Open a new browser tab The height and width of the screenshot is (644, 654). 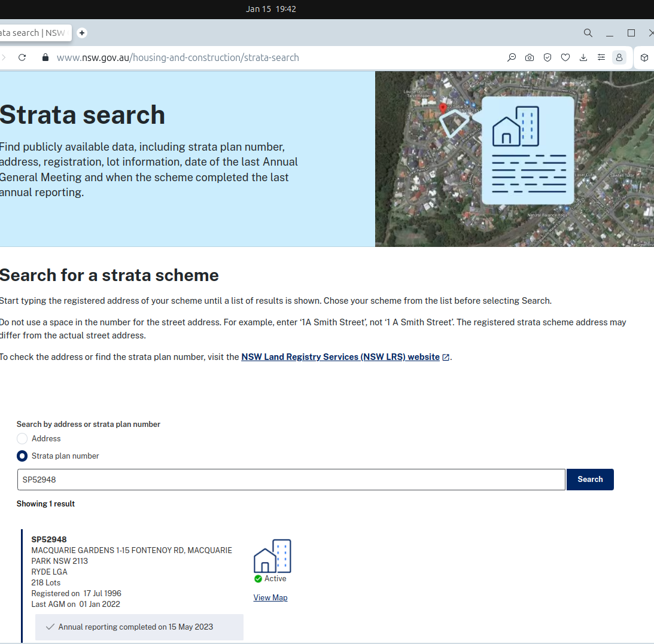click(x=82, y=33)
